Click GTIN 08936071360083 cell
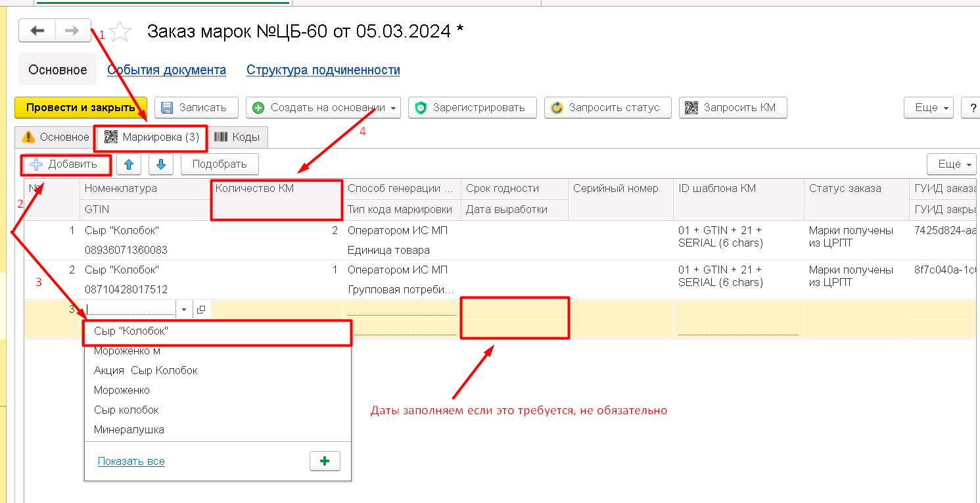The image size is (980, 503). [145, 251]
